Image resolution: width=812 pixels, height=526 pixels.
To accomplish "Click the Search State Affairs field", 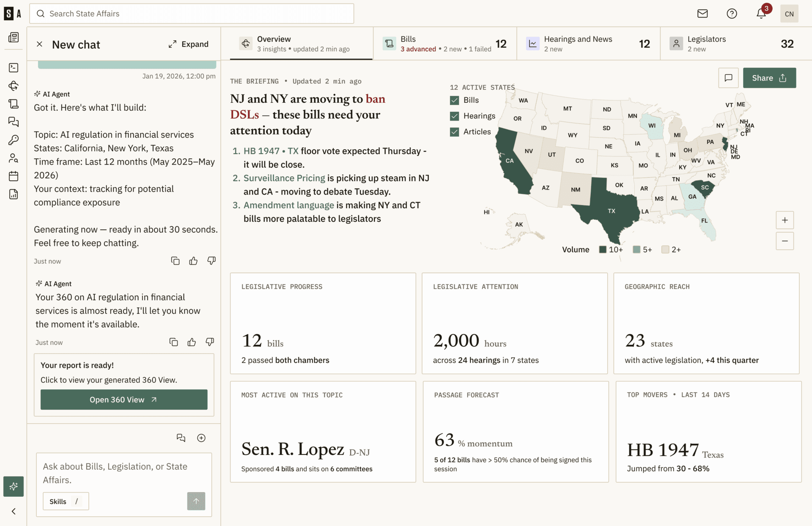I will pyautogui.click(x=192, y=14).
